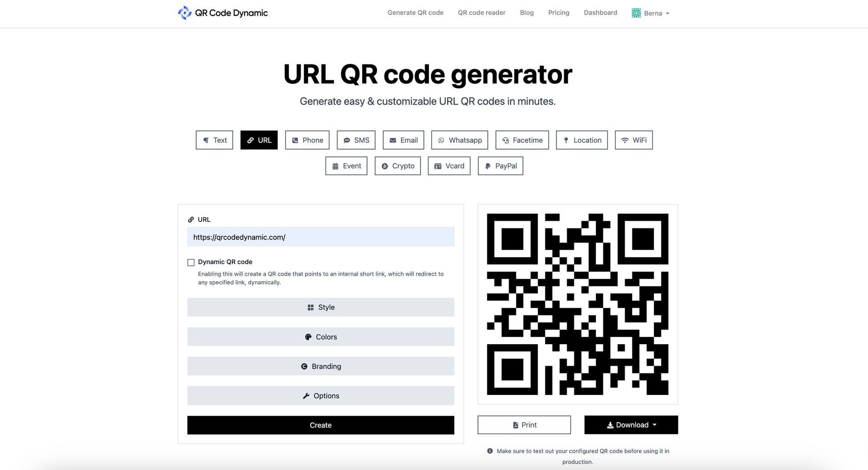Click the generated QR code preview image
The height and width of the screenshot is (470, 868).
pyautogui.click(x=578, y=304)
